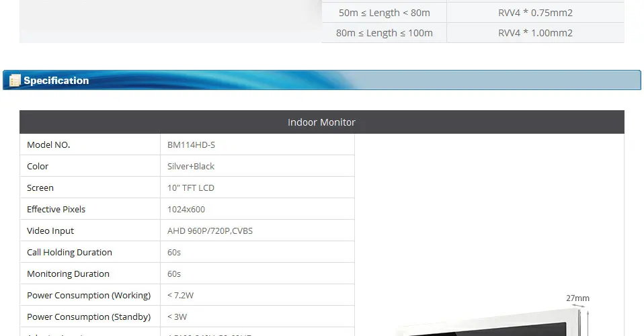Click the Monitoring Duration label
The width and height of the screenshot is (644, 336).
coord(68,274)
